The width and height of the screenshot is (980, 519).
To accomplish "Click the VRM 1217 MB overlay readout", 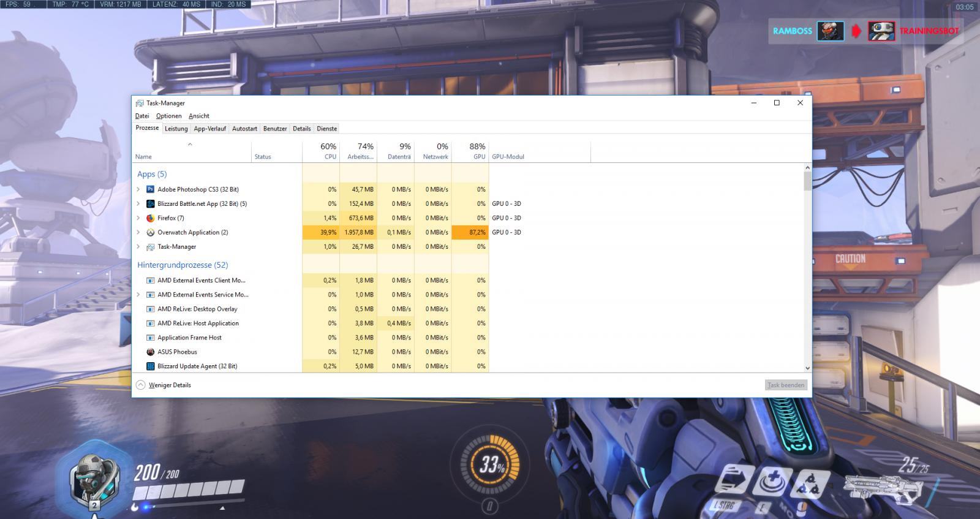I will click(121, 4).
